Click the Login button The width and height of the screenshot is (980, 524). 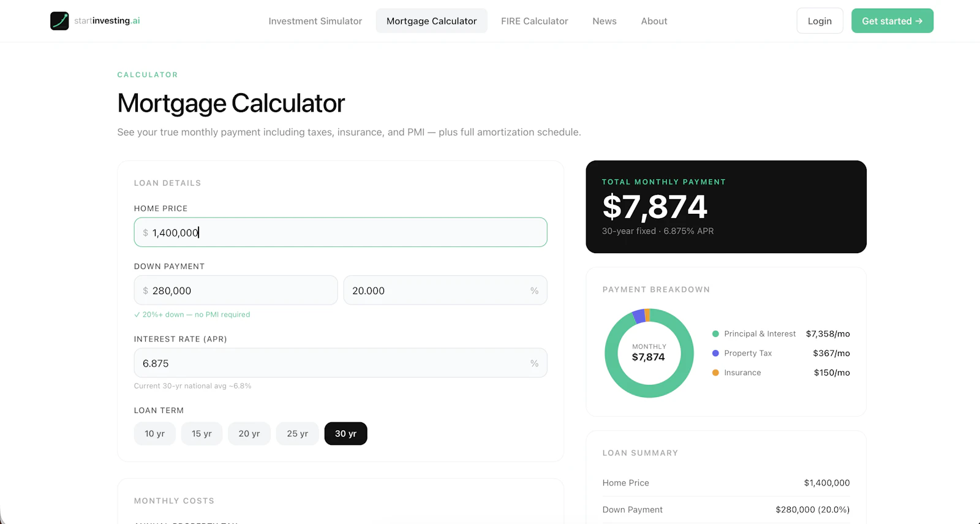[x=820, y=21]
